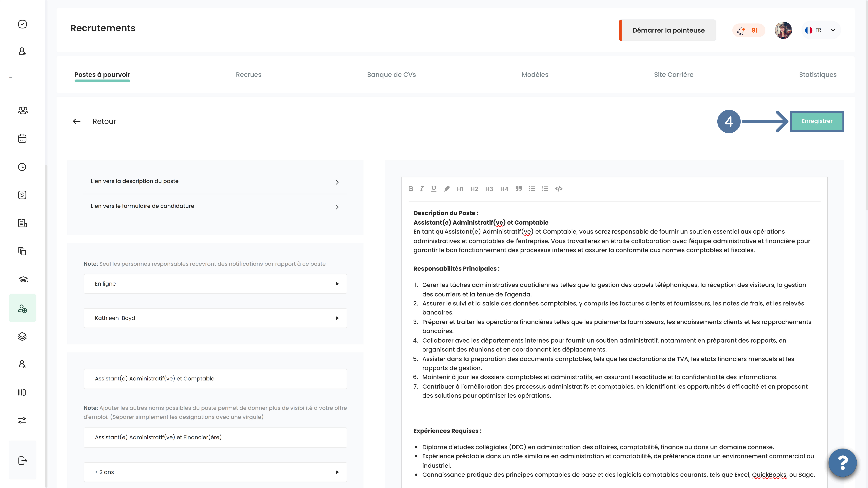
Task: Click the logout icon in sidebar
Action: point(23,461)
